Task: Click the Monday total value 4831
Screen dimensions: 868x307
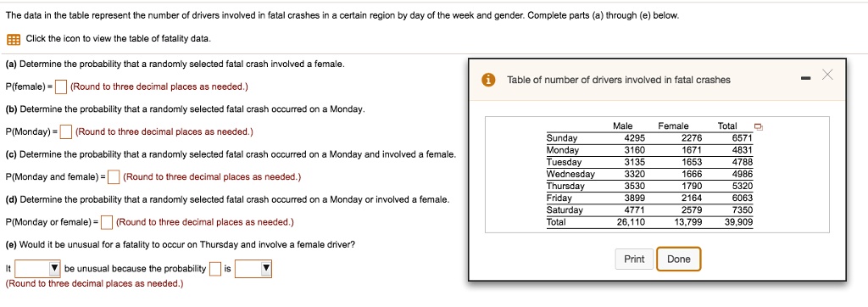Action: point(742,150)
